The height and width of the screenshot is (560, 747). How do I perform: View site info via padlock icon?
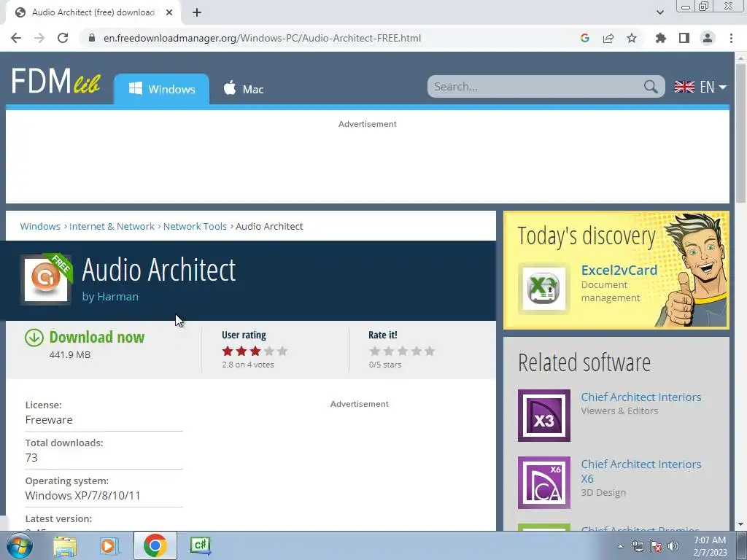point(92,38)
